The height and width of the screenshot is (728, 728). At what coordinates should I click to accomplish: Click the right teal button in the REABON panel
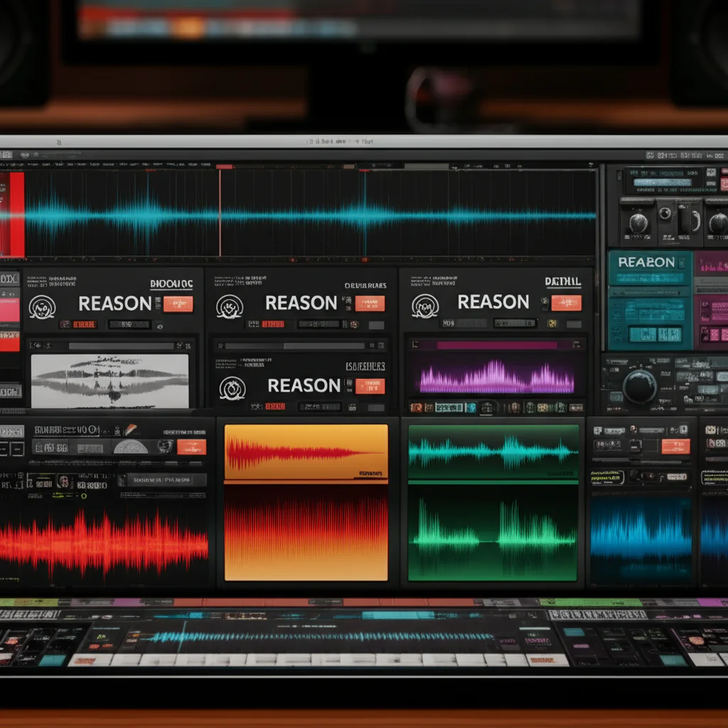pos(670,334)
